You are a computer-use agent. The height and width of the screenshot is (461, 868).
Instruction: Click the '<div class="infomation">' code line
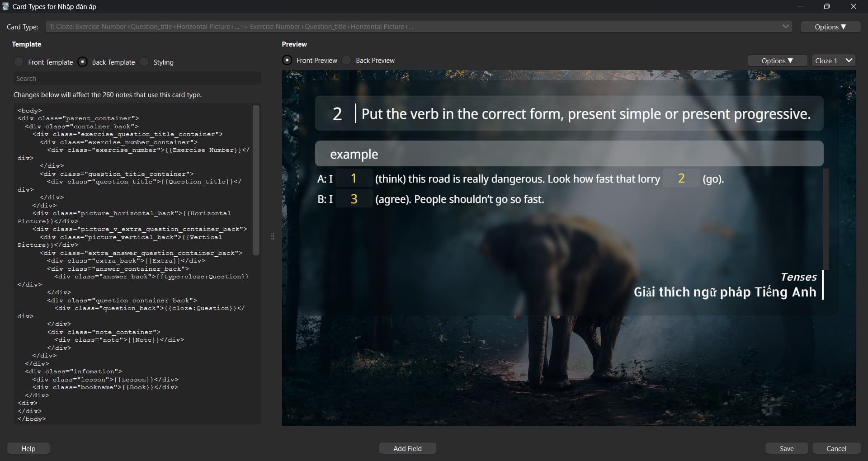74,372
